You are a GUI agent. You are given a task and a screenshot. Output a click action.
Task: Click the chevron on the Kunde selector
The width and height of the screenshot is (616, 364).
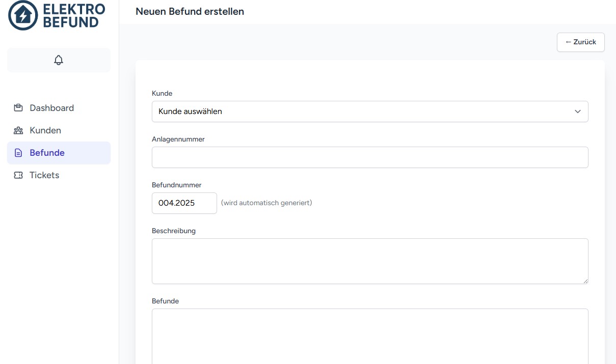577,111
